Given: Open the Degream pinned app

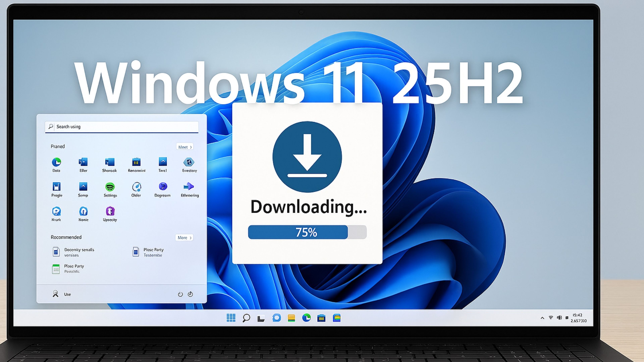Looking at the screenshot, I should coord(163,186).
